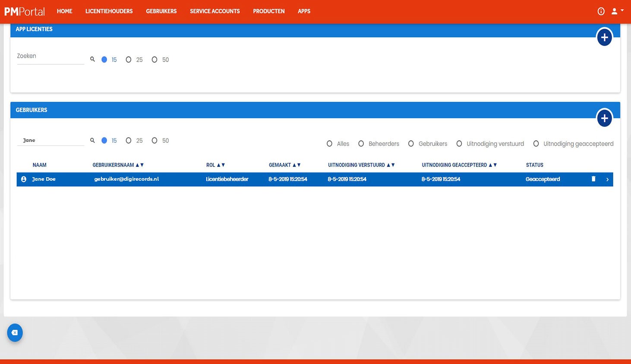The width and height of the screenshot is (631, 364).
Task: Click search magnifier in Gebruikers panel
Action: [92, 140]
